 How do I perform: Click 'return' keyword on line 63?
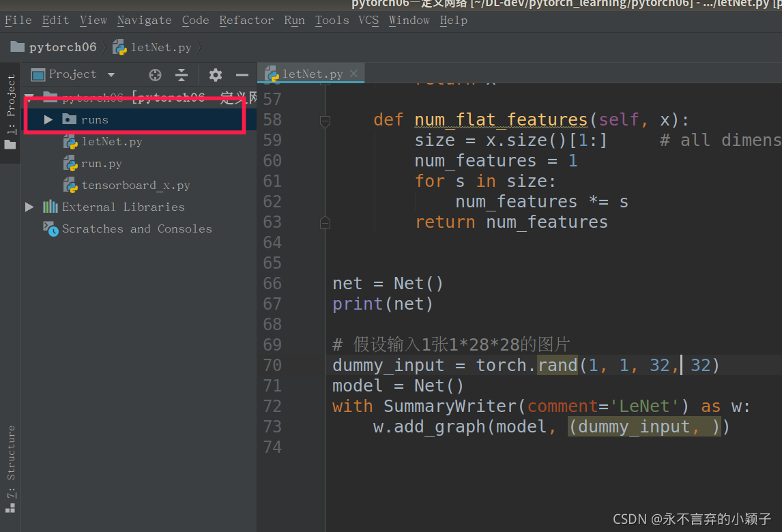pyautogui.click(x=445, y=222)
